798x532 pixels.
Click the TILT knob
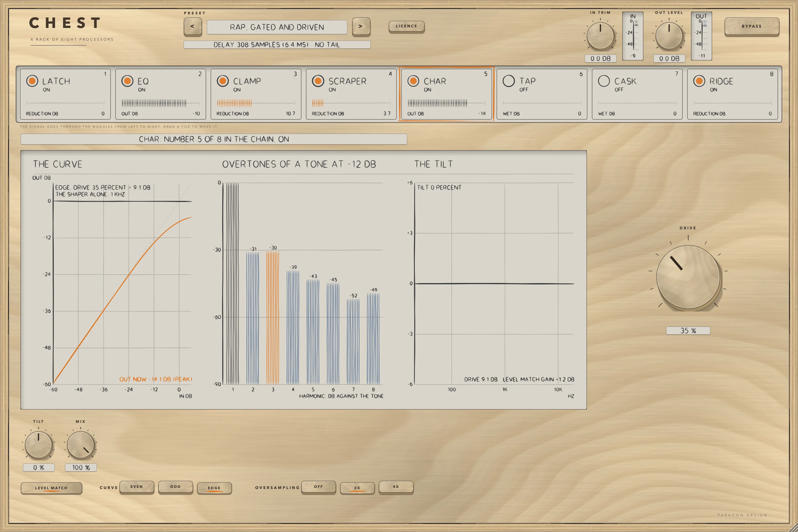(x=39, y=445)
